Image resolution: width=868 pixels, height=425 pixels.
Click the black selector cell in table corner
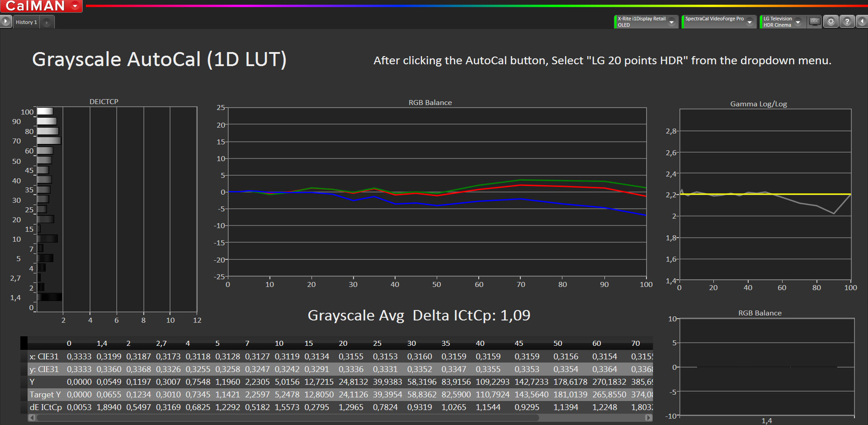pyautogui.click(x=24, y=343)
